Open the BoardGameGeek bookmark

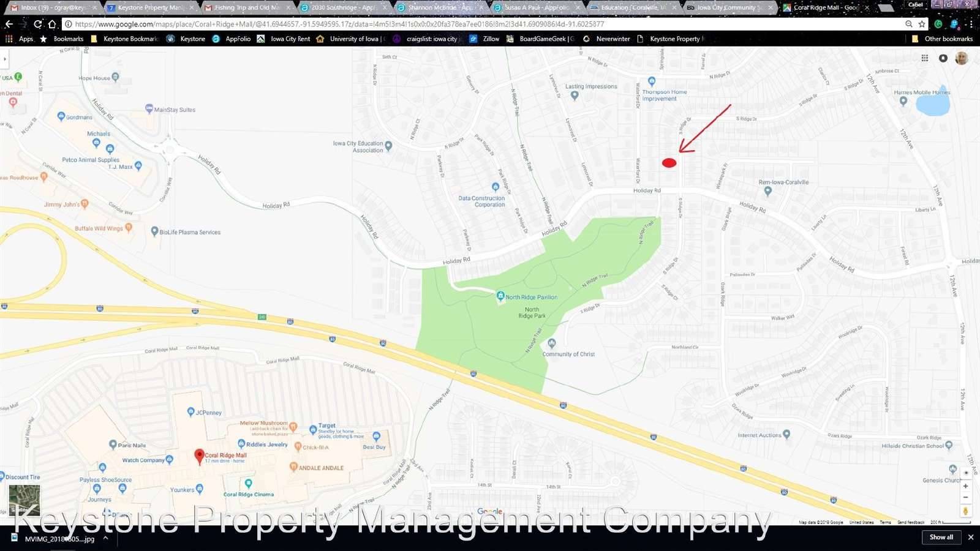tap(541, 39)
